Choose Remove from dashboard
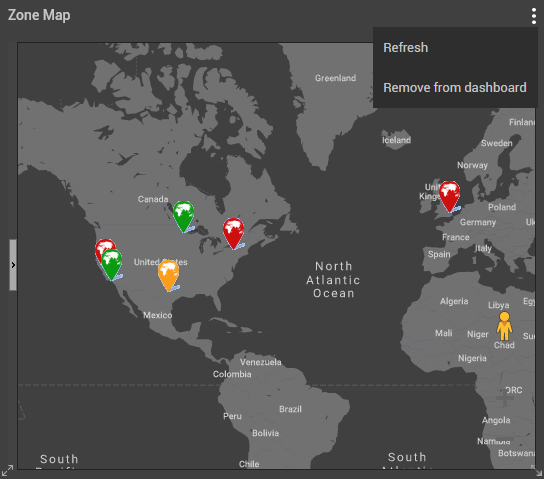 pyautogui.click(x=454, y=87)
